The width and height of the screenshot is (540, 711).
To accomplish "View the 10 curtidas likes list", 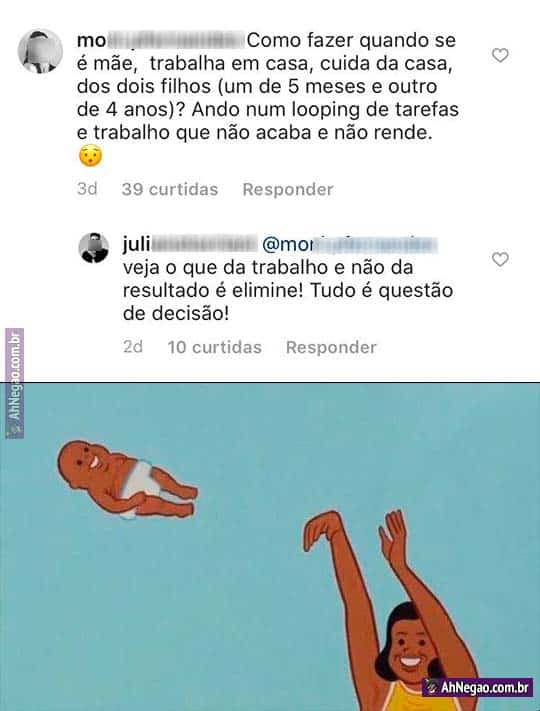I will 214,347.
